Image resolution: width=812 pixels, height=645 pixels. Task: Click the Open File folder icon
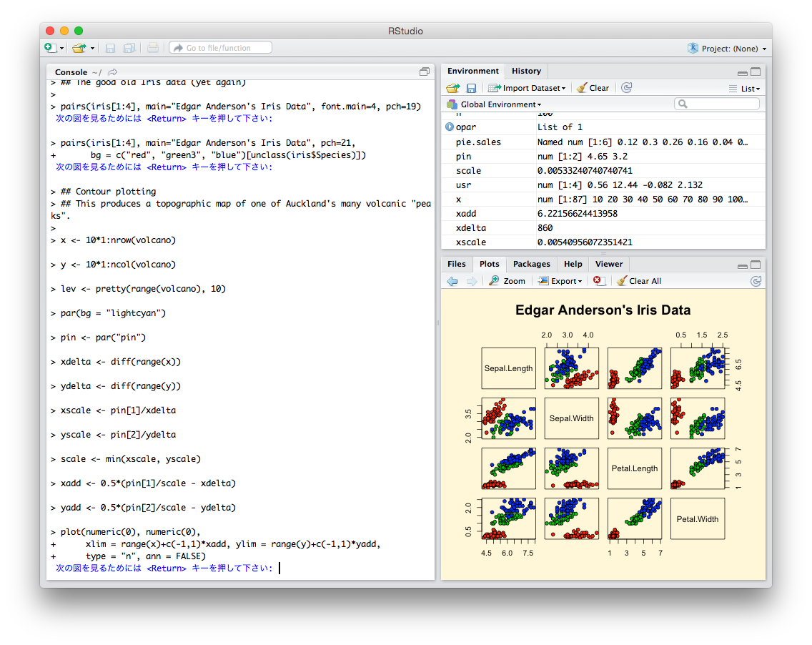click(79, 48)
